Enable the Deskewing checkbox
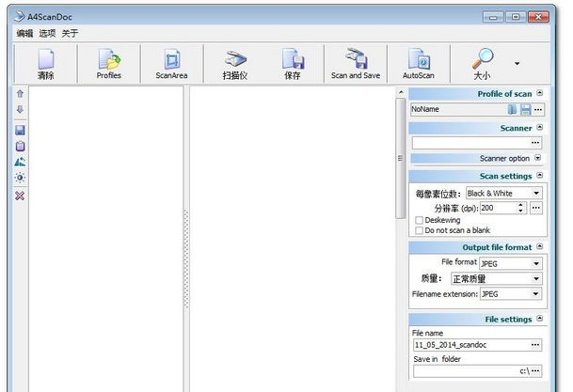Image resolution: width=573 pixels, height=392 pixels. click(419, 220)
